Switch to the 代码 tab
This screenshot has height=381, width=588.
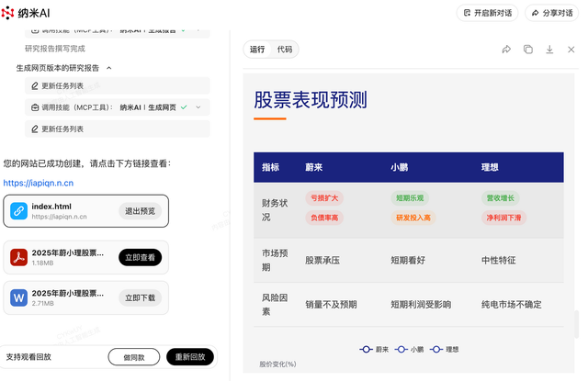[x=285, y=50]
